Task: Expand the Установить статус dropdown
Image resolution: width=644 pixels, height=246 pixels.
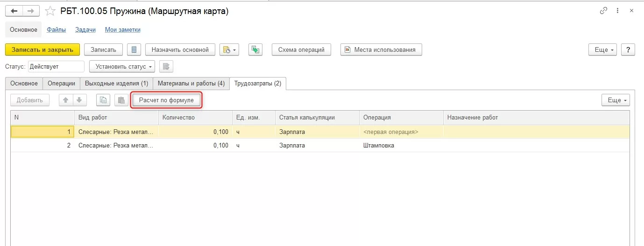Action: [x=122, y=67]
